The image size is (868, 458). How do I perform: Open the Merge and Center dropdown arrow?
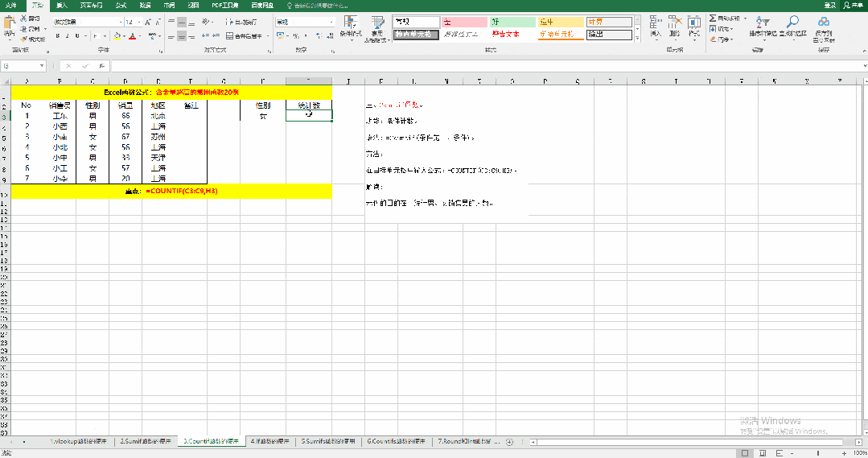click(268, 36)
